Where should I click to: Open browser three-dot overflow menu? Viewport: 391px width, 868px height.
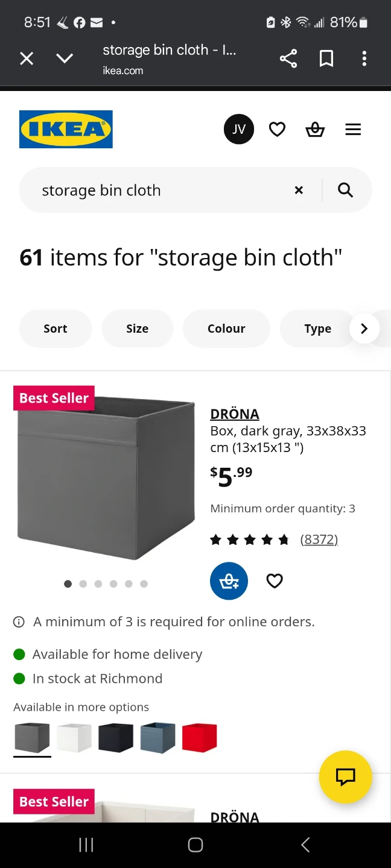click(x=364, y=58)
